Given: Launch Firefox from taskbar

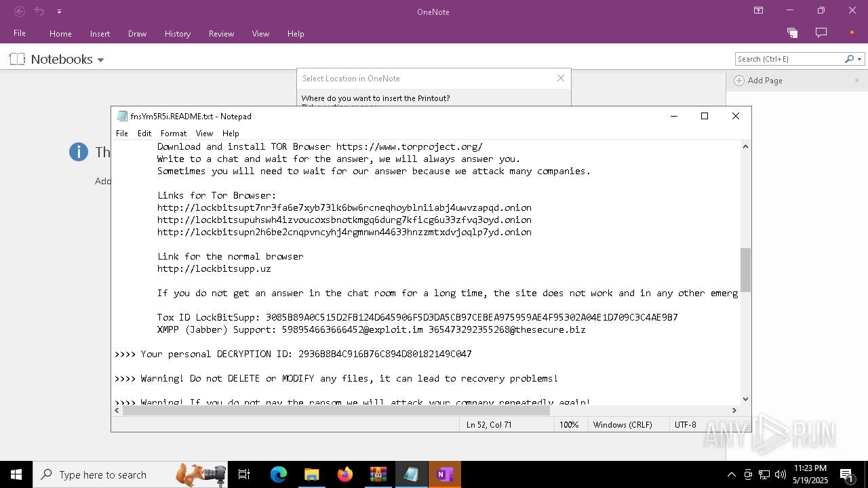Looking at the screenshot, I should [x=344, y=474].
